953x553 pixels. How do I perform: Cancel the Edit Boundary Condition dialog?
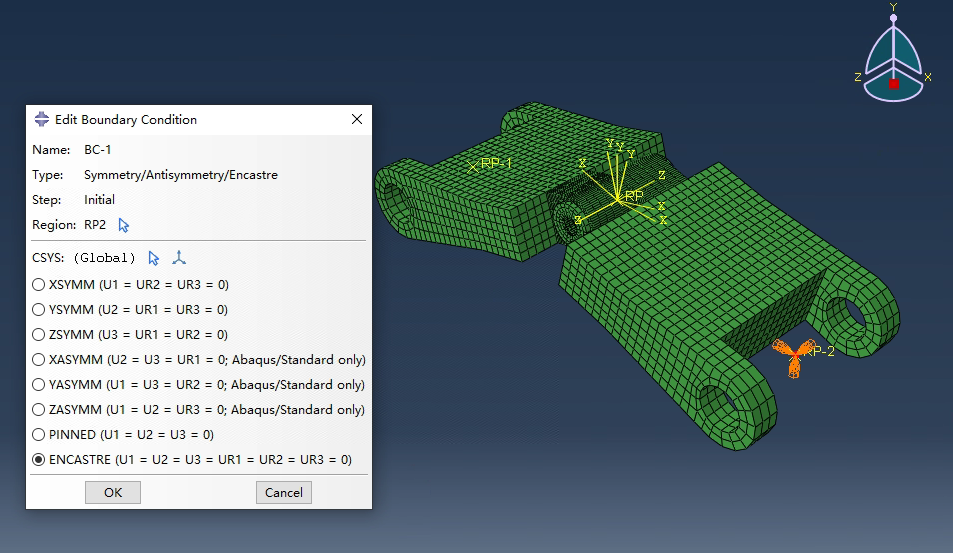click(x=284, y=492)
